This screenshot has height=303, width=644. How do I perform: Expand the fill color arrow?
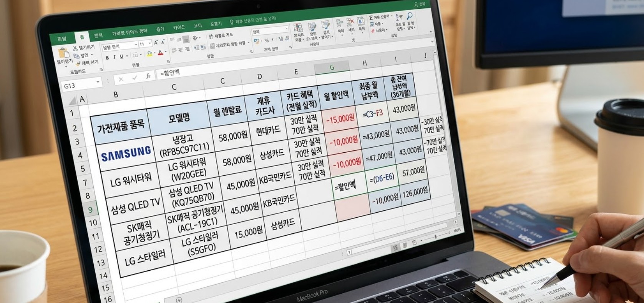tap(155, 53)
